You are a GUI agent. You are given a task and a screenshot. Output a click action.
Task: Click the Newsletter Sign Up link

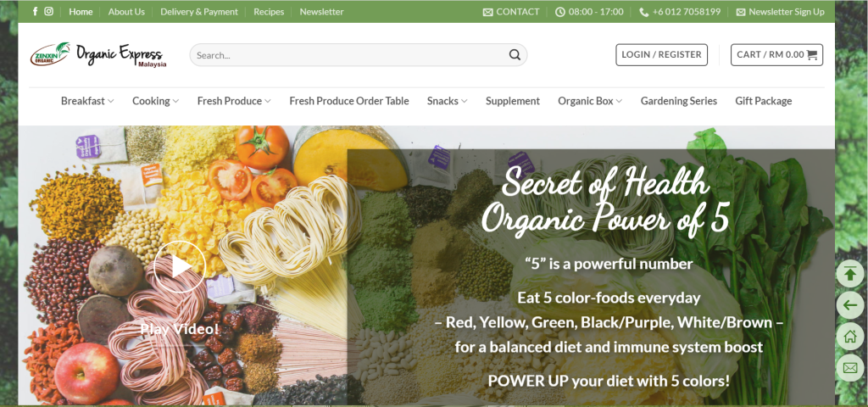coord(780,12)
